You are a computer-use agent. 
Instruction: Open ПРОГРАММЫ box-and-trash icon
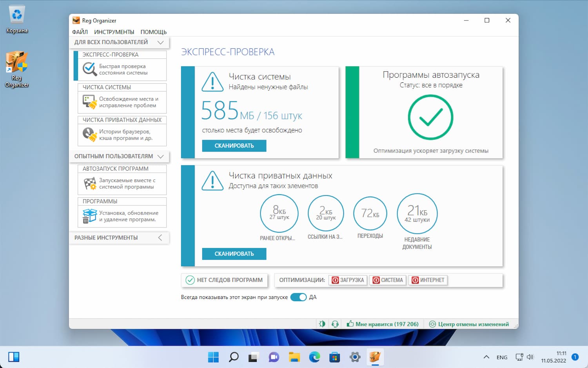(90, 216)
